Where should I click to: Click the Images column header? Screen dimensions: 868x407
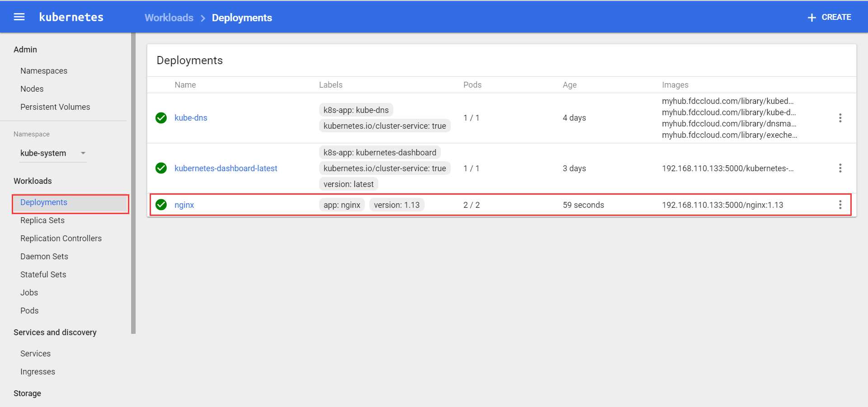[675, 85]
